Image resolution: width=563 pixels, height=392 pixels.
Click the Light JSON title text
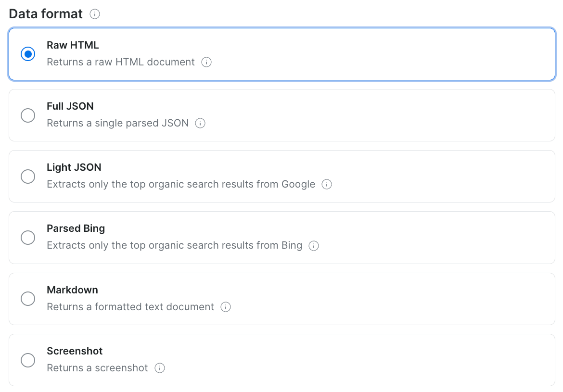pyautogui.click(x=74, y=167)
